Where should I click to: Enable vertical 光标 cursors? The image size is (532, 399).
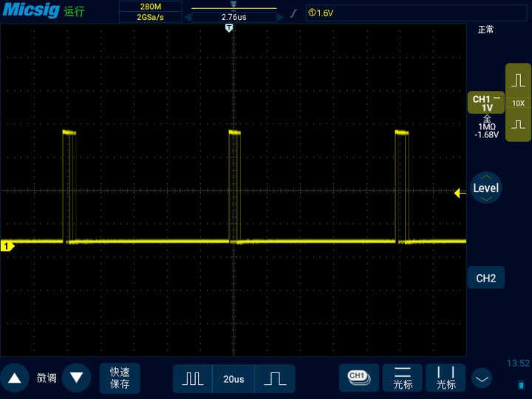coord(446,378)
